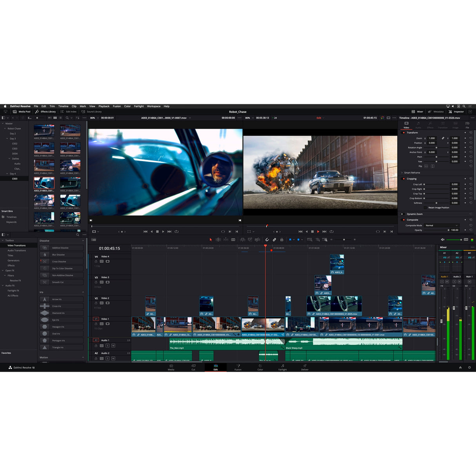Solo the Audio 1 track

click(107, 346)
